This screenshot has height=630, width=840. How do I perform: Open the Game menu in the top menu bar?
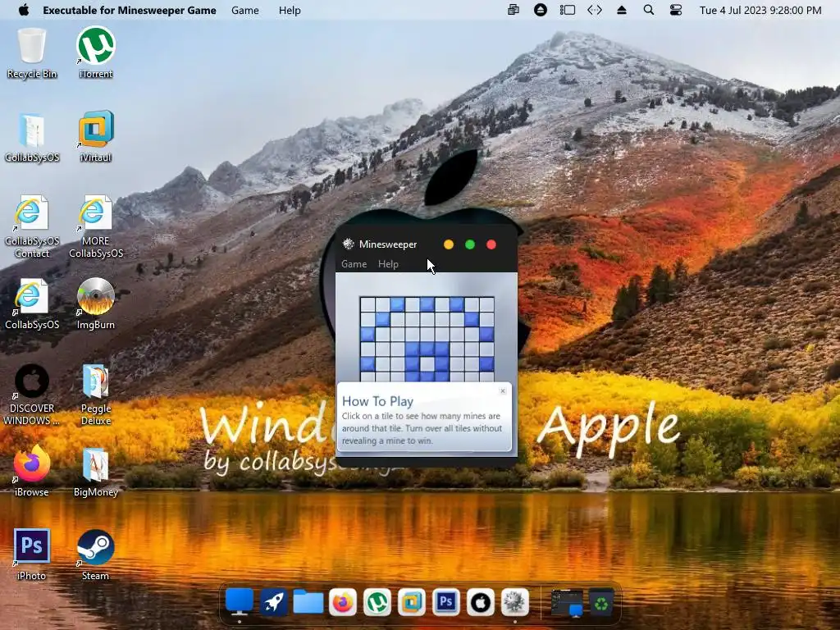[244, 10]
